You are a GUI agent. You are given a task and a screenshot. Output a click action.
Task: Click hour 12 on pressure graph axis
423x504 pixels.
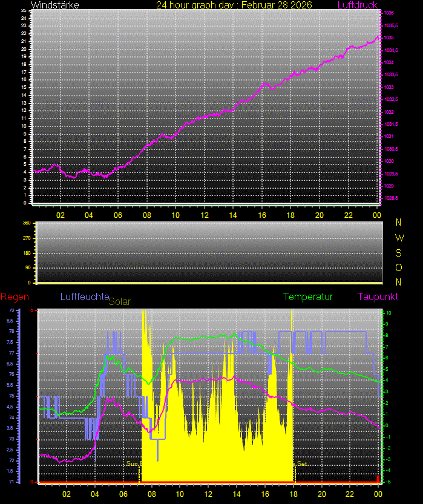[205, 214]
